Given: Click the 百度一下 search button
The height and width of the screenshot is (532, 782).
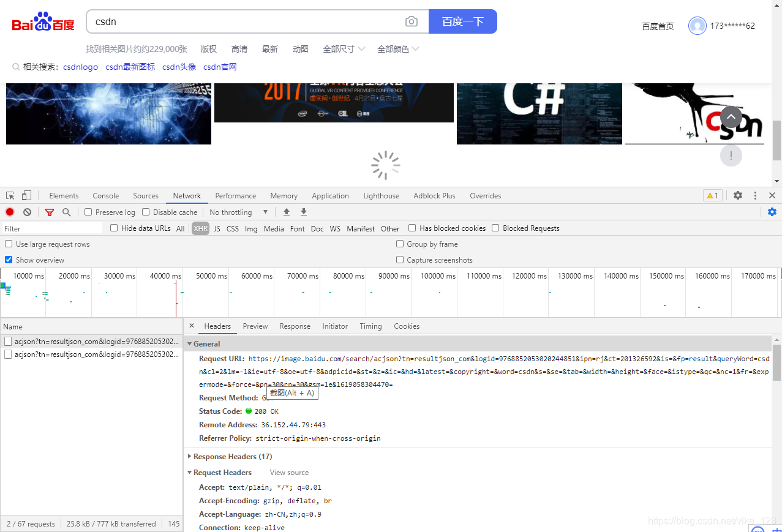Looking at the screenshot, I should point(463,21).
